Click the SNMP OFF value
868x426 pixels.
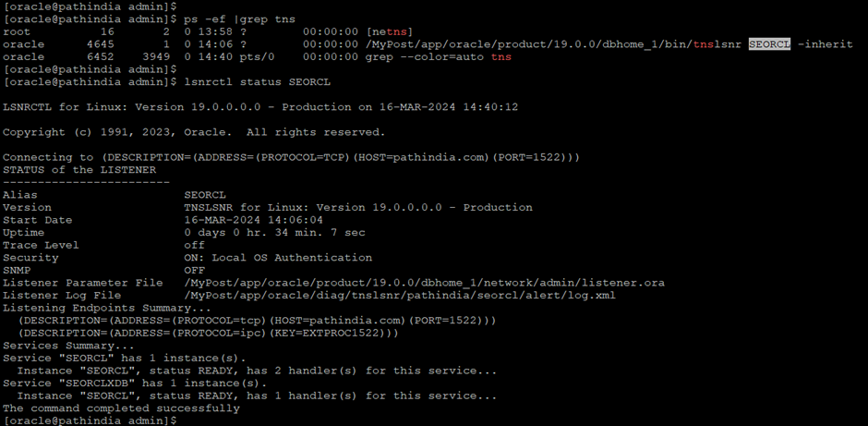pyautogui.click(x=194, y=271)
